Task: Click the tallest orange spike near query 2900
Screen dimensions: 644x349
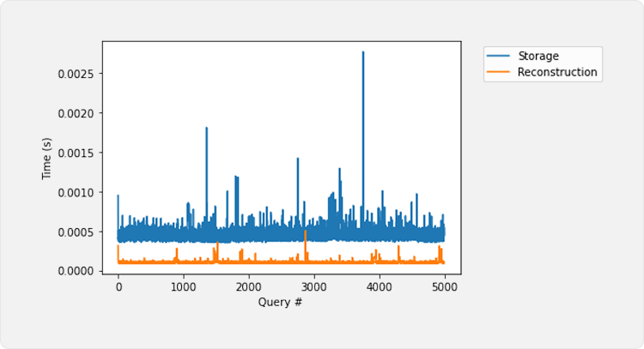Action: point(306,232)
